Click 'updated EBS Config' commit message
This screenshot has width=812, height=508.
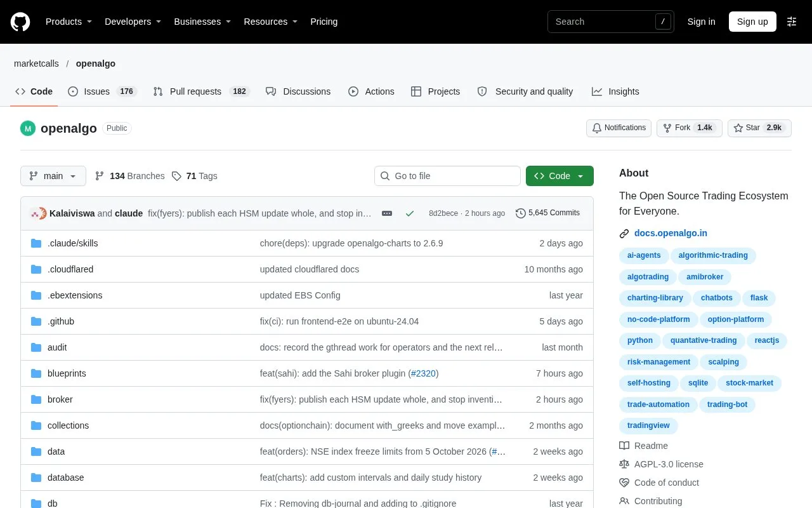(x=300, y=295)
